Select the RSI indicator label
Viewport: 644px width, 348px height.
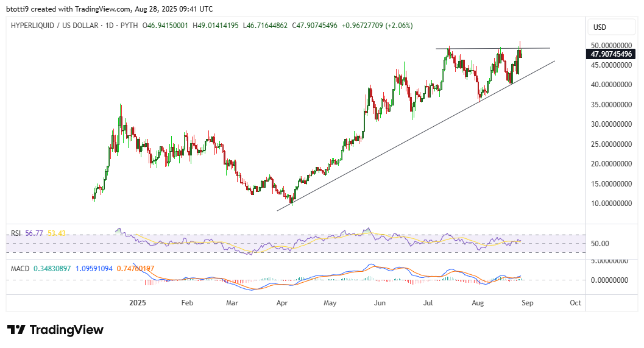[16, 233]
